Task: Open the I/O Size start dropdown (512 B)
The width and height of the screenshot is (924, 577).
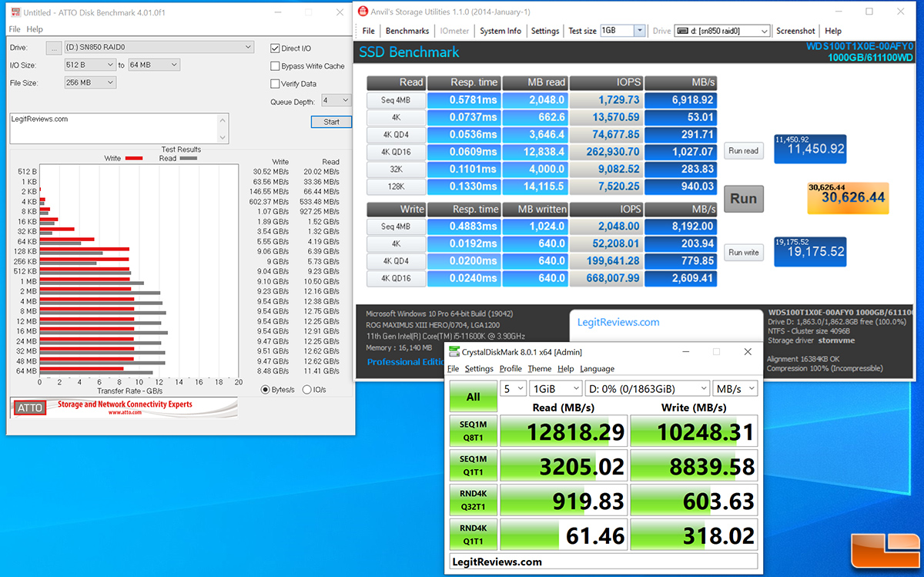Action: tap(89, 65)
